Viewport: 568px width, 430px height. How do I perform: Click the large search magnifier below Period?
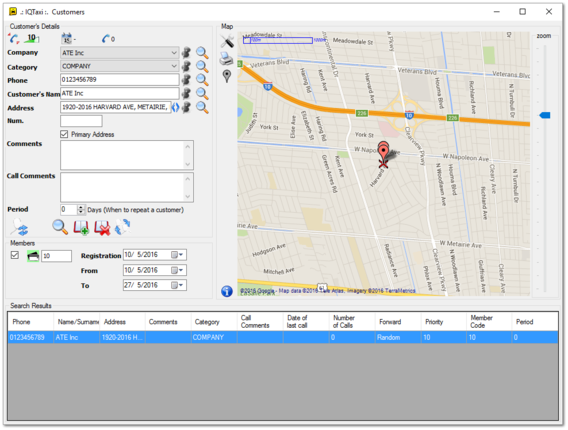60,227
